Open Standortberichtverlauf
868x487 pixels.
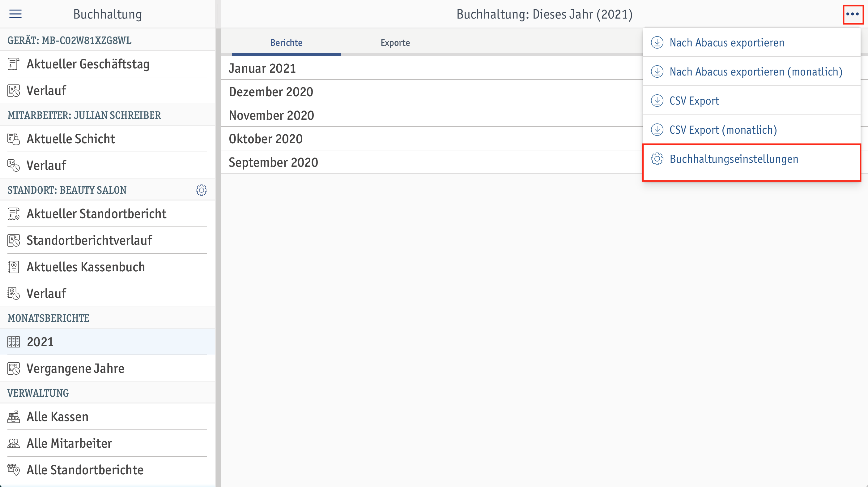108,240
